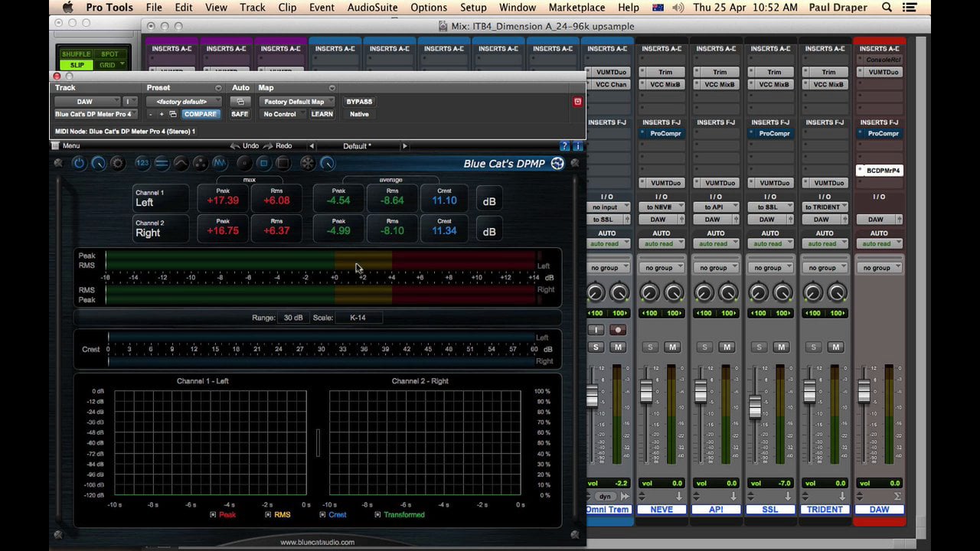
Task: Go to previous preset with left arrow
Action: (x=312, y=146)
